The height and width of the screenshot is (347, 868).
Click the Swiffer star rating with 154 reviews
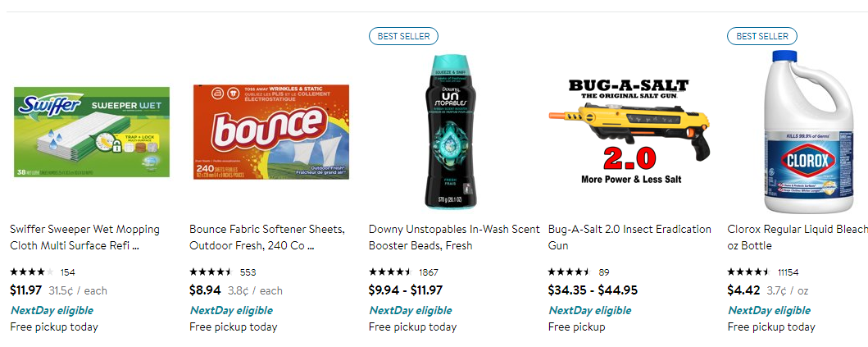pyautogui.click(x=33, y=272)
